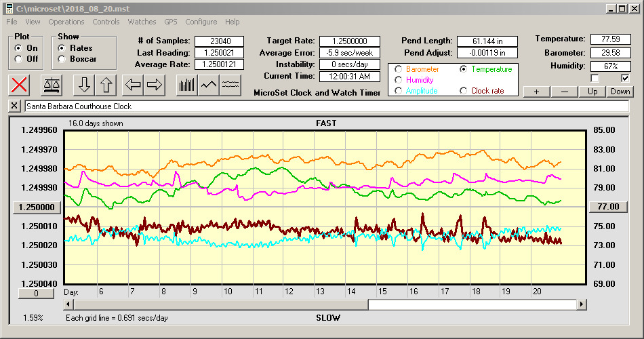Click the plus (+) button
The image size is (644, 339).
click(537, 92)
